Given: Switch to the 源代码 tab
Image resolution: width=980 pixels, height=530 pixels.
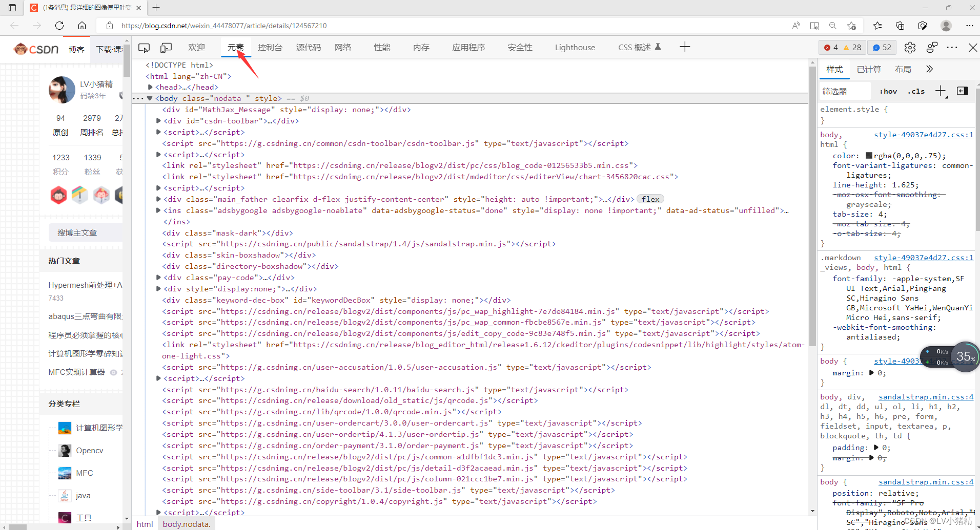Looking at the screenshot, I should (x=309, y=48).
